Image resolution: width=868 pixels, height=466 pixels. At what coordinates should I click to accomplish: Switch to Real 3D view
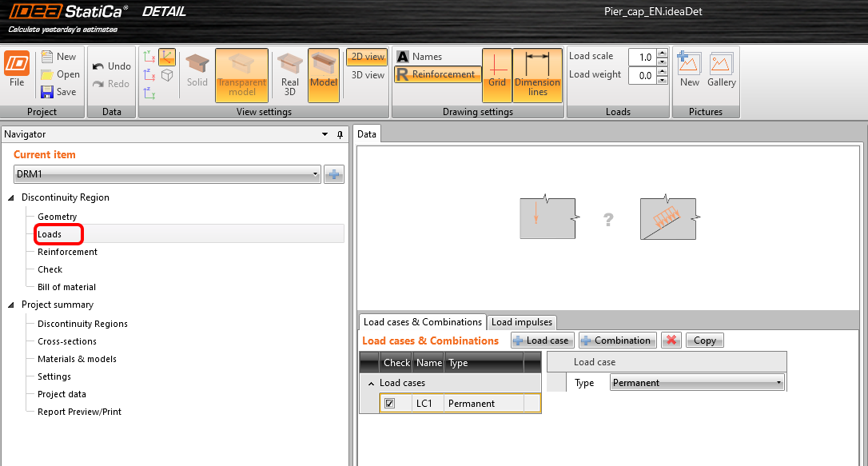(x=290, y=75)
